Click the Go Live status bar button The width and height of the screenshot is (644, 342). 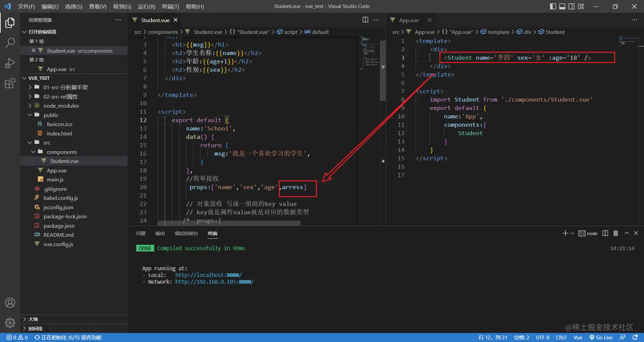[x=601, y=337]
